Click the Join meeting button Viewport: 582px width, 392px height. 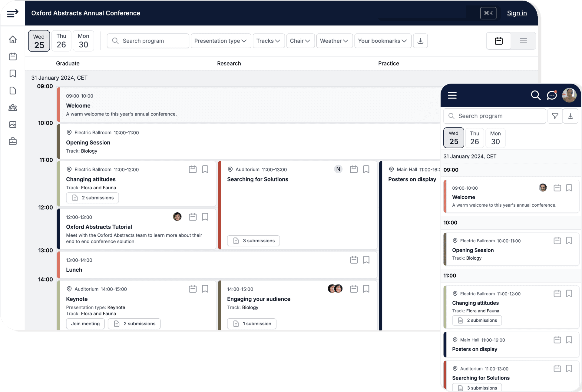coord(85,324)
